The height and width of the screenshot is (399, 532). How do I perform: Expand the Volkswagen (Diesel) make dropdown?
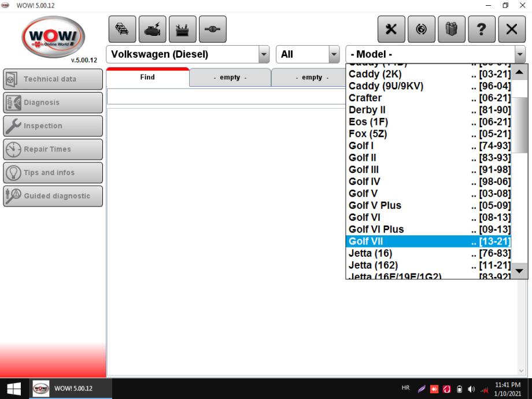coord(264,54)
